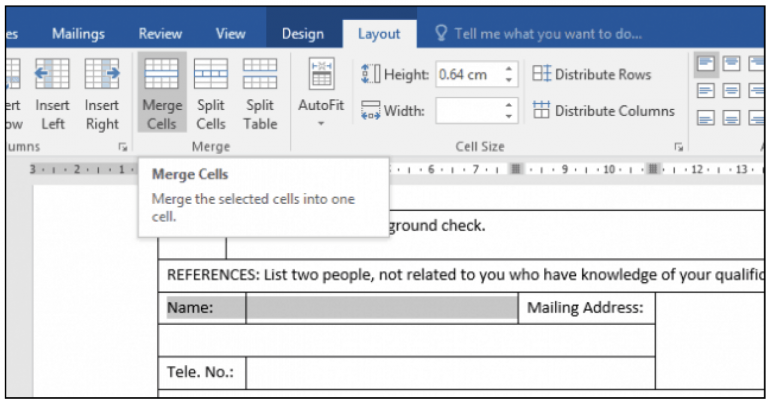Click Insert Left column icon
Image resolution: width=768 pixels, height=400 pixels.
point(52,94)
